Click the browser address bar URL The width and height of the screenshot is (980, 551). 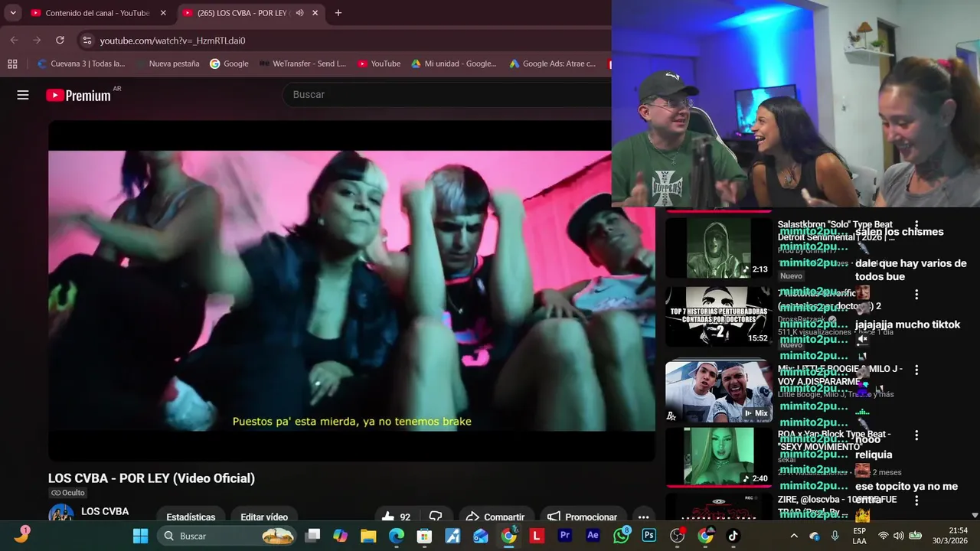173,41
